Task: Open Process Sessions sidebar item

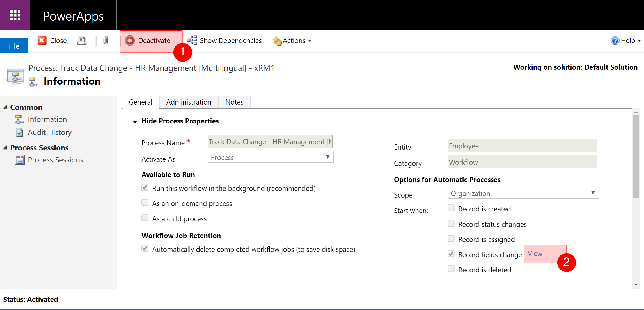Action: pyautogui.click(x=56, y=160)
